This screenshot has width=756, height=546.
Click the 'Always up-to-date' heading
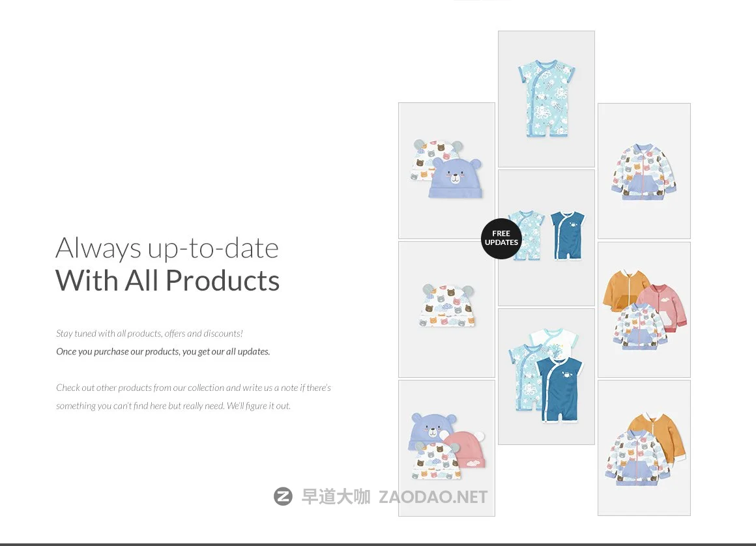pos(167,248)
